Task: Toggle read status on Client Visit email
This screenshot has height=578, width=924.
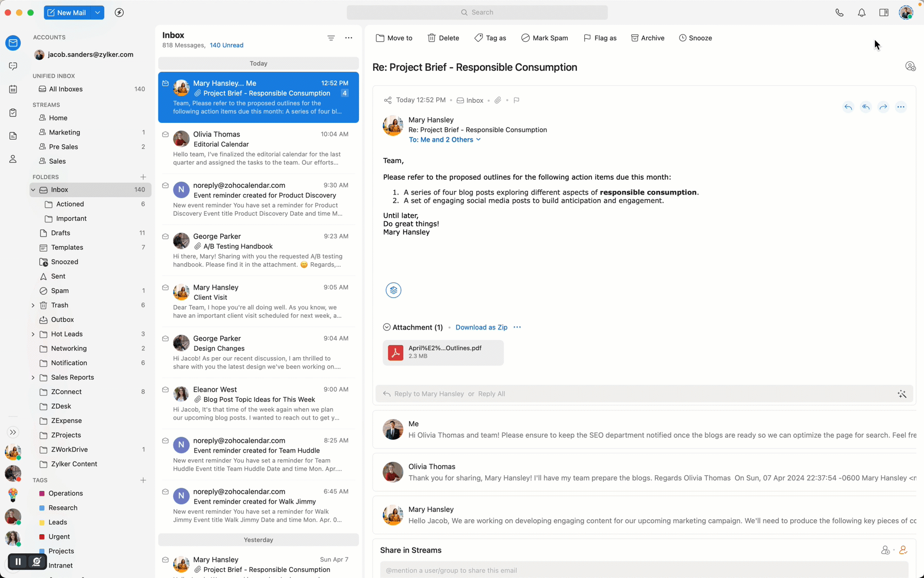Action: pyautogui.click(x=166, y=287)
